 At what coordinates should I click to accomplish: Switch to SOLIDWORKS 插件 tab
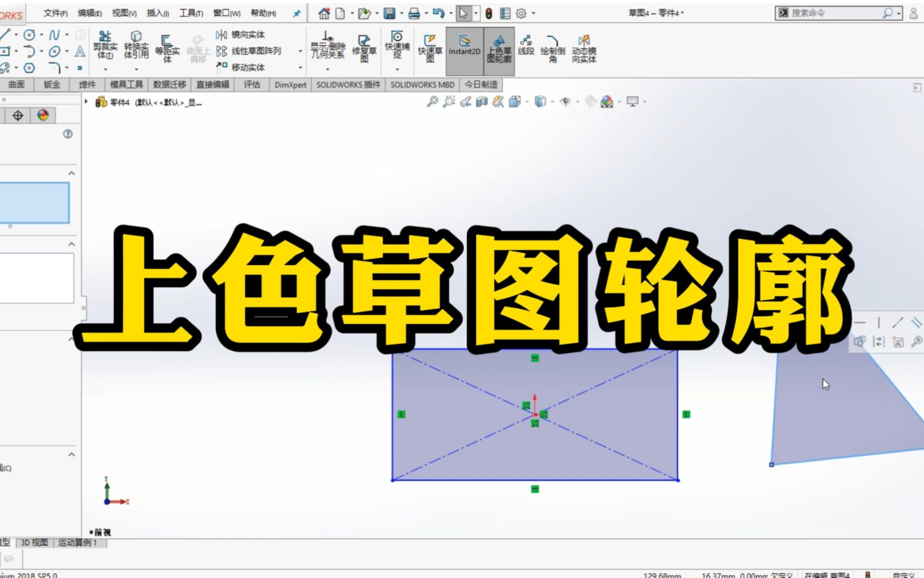[348, 84]
